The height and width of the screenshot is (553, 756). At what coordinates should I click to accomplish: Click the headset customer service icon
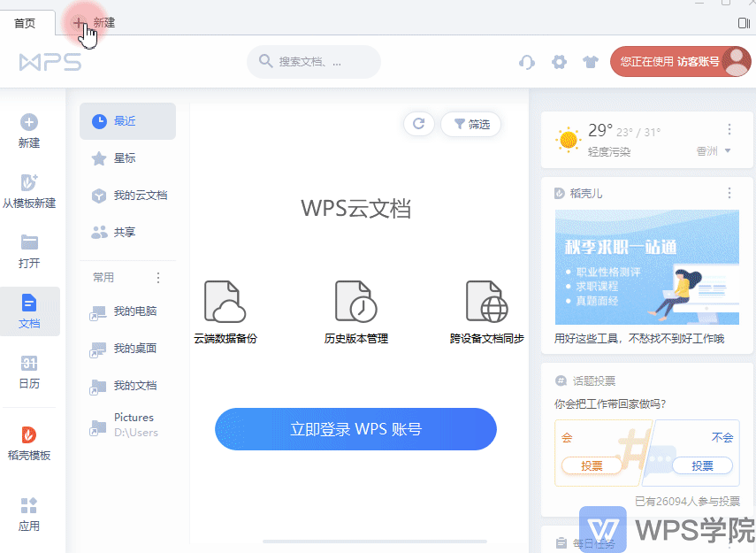tap(526, 62)
